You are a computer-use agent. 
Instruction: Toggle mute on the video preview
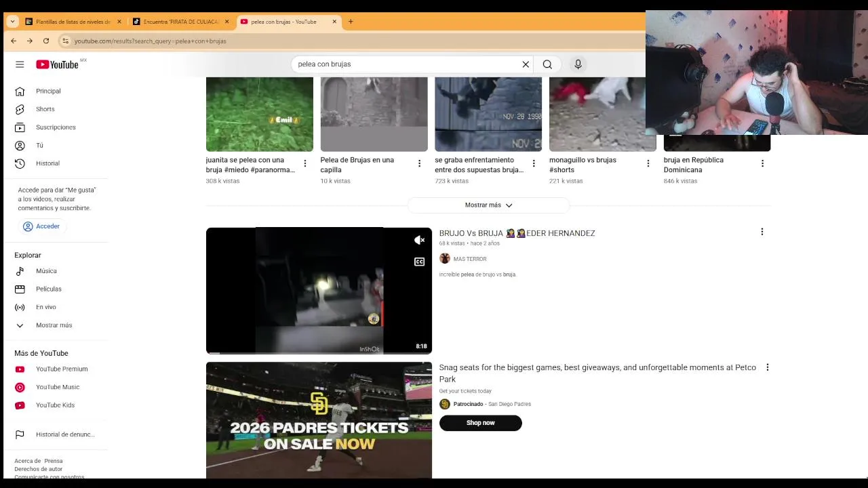pyautogui.click(x=420, y=240)
